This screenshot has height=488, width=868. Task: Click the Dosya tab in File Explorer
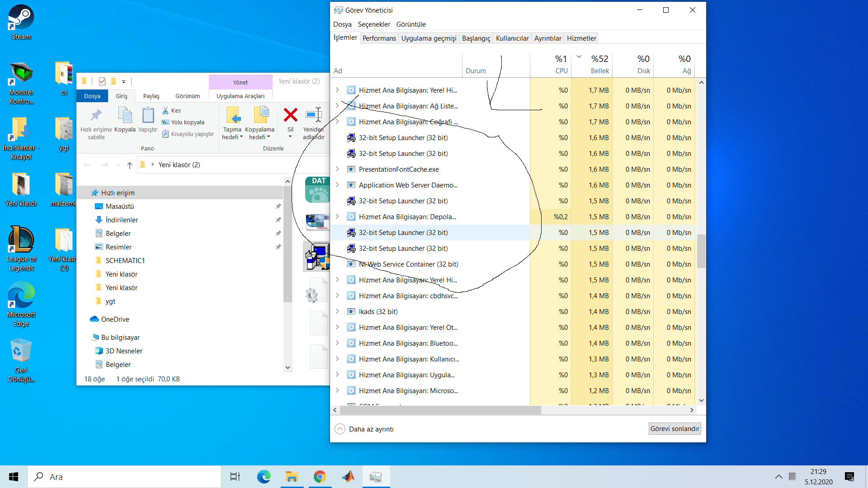[92, 96]
